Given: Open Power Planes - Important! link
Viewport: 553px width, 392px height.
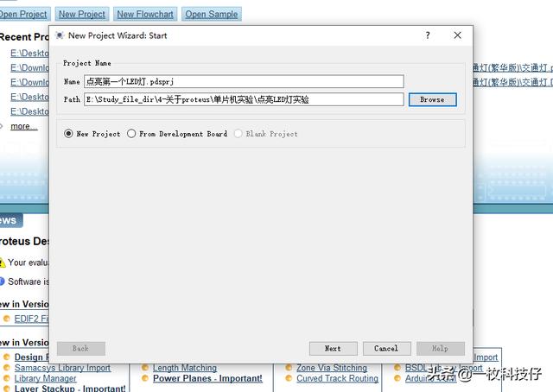Looking at the screenshot, I should click(207, 378).
